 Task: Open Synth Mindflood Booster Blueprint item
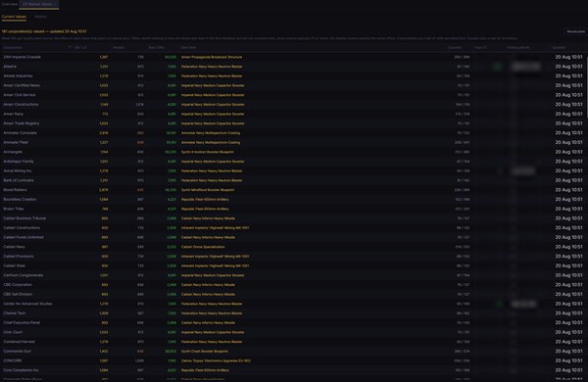coord(208,190)
